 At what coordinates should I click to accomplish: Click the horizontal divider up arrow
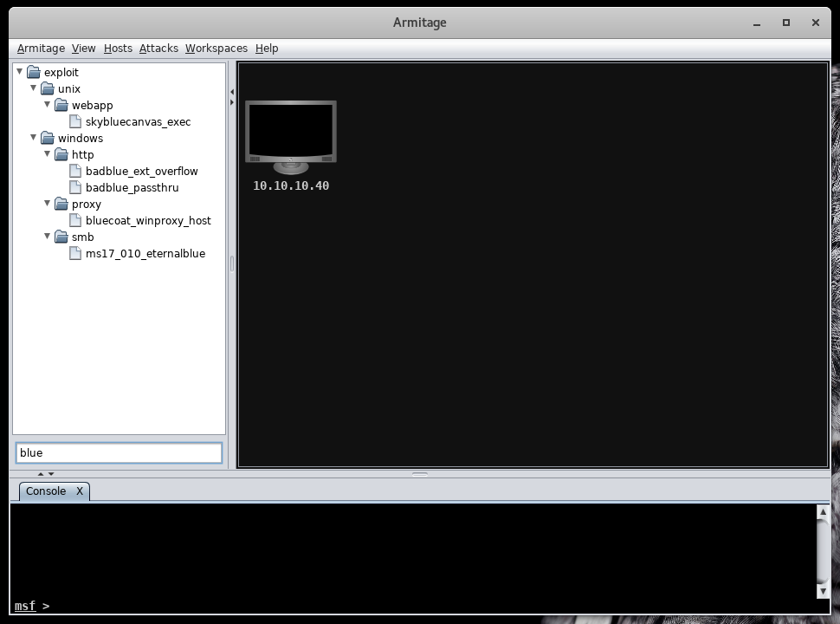click(41, 474)
